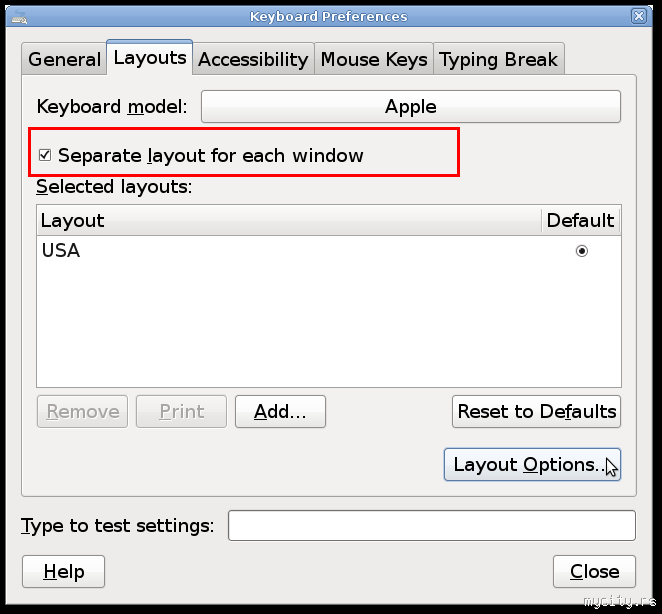The width and height of the screenshot is (662, 614).
Task: Click the Help button
Action: click(64, 572)
